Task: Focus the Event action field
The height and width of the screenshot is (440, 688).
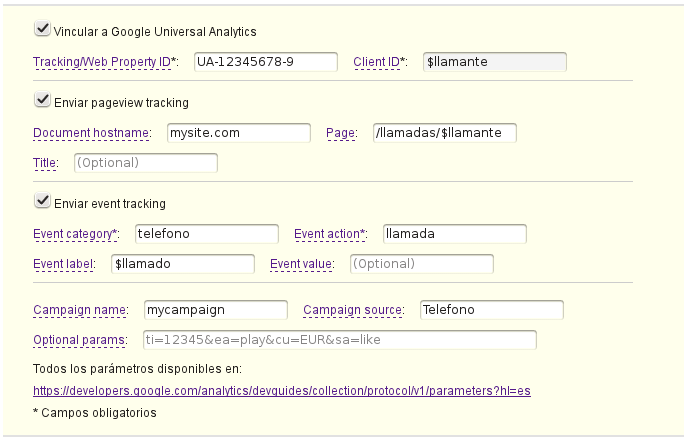Action: click(x=454, y=234)
